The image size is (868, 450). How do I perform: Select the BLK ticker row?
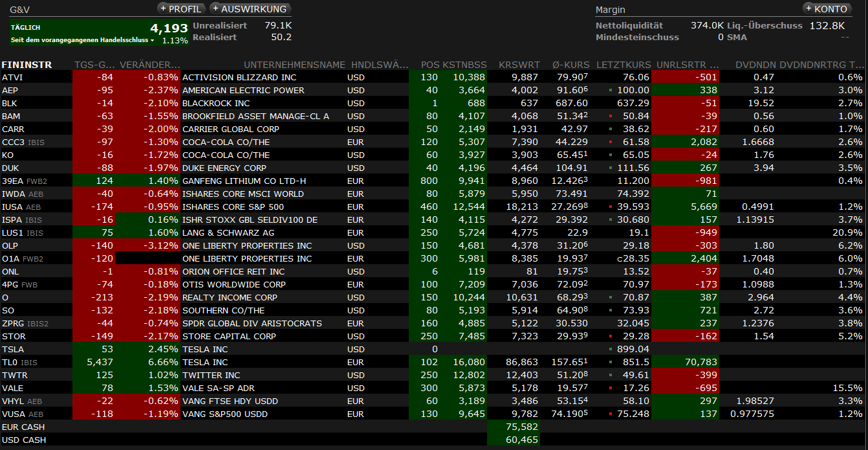(10, 103)
